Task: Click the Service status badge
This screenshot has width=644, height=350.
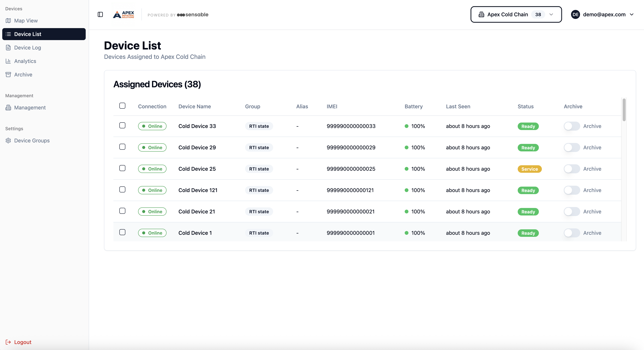Action: [x=529, y=169]
